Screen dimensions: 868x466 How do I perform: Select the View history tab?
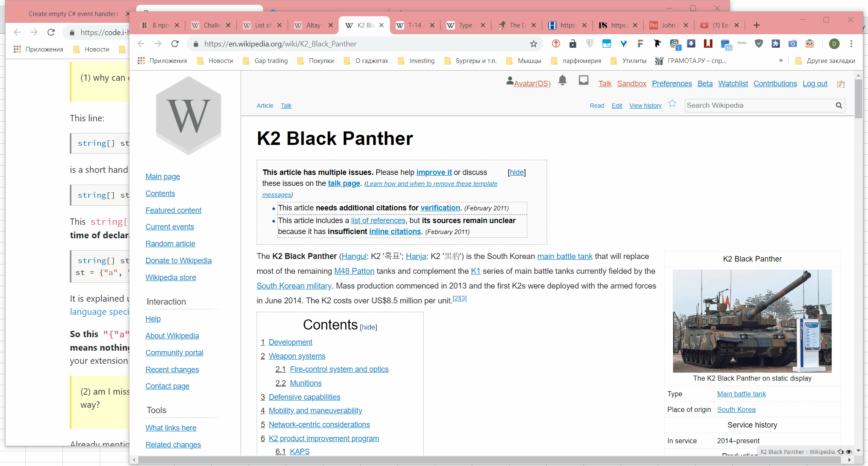pyautogui.click(x=645, y=106)
